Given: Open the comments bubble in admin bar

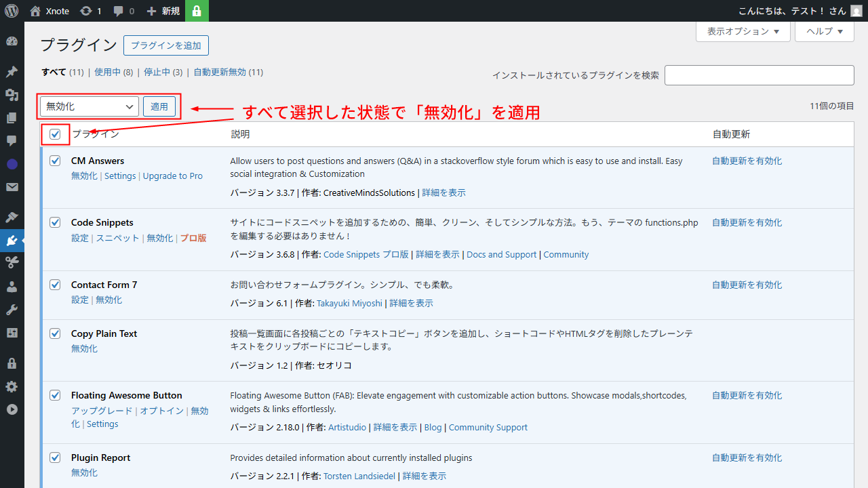Looking at the screenshot, I should [123, 11].
